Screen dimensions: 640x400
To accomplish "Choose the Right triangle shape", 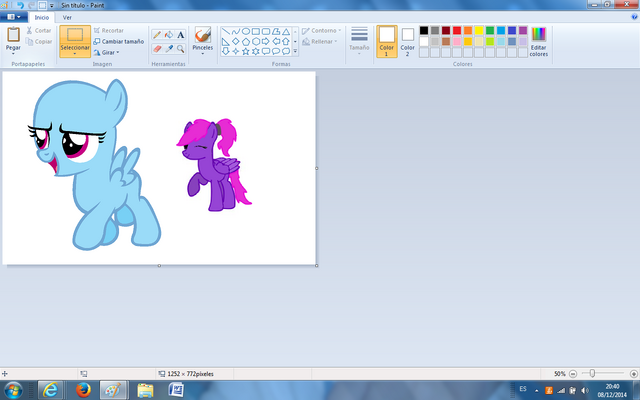I will pyautogui.click(x=226, y=42).
